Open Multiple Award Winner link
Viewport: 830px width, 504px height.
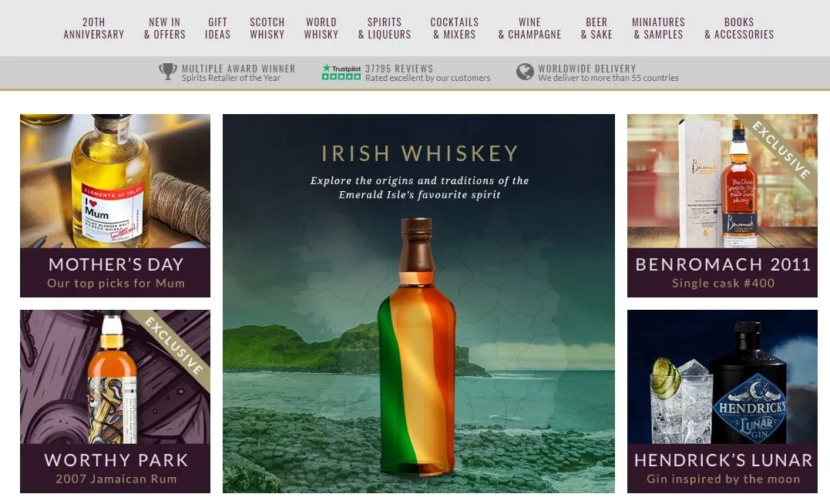[x=238, y=69]
